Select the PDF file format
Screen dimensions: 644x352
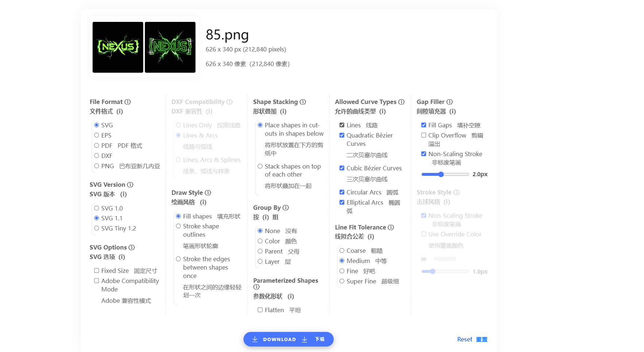[97, 146]
